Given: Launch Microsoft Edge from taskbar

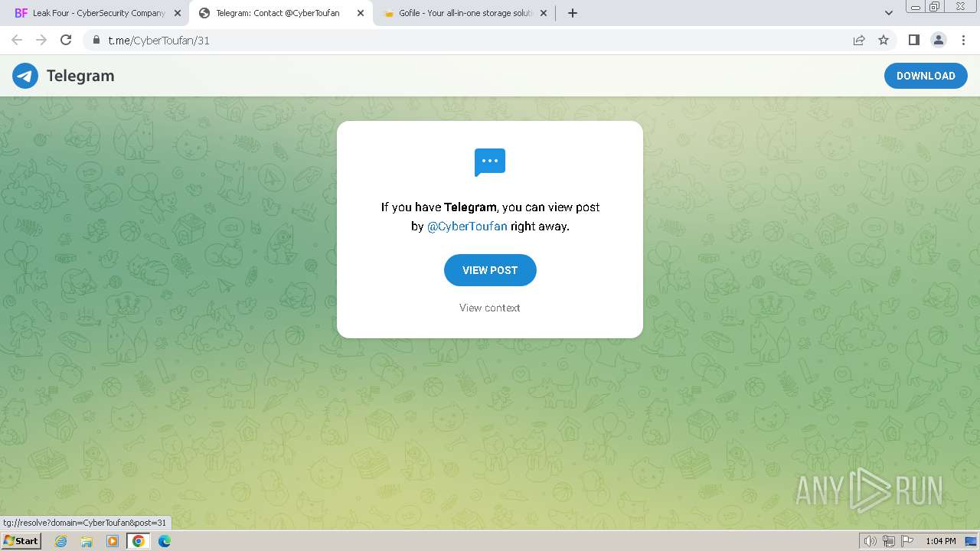Looking at the screenshot, I should [x=165, y=541].
